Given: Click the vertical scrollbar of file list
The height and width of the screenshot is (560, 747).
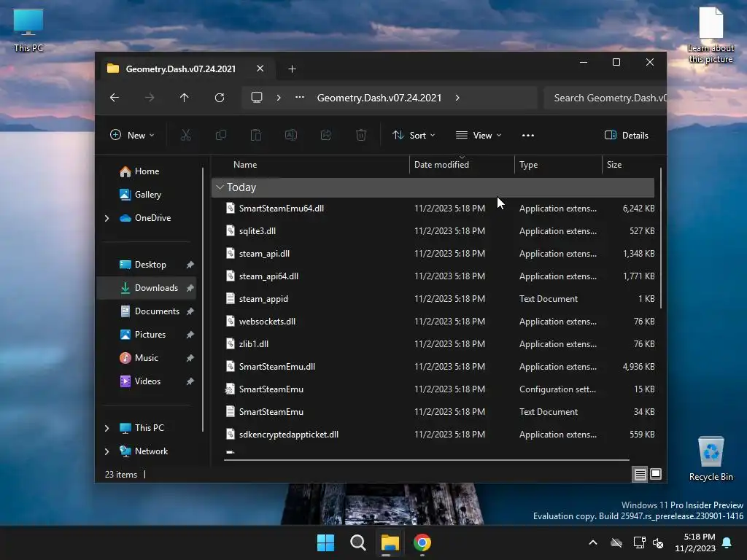Looking at the screenshot, I should click(661, 237).
